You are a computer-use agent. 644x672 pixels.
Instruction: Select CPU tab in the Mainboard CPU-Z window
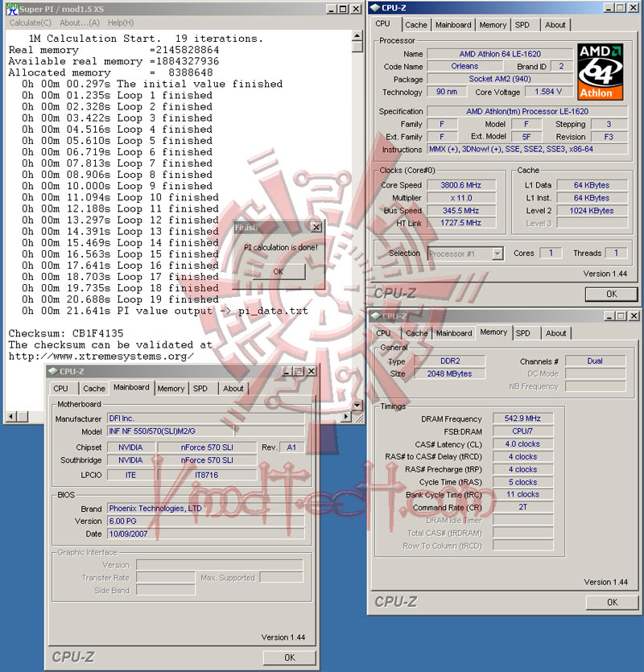[60, 388]
